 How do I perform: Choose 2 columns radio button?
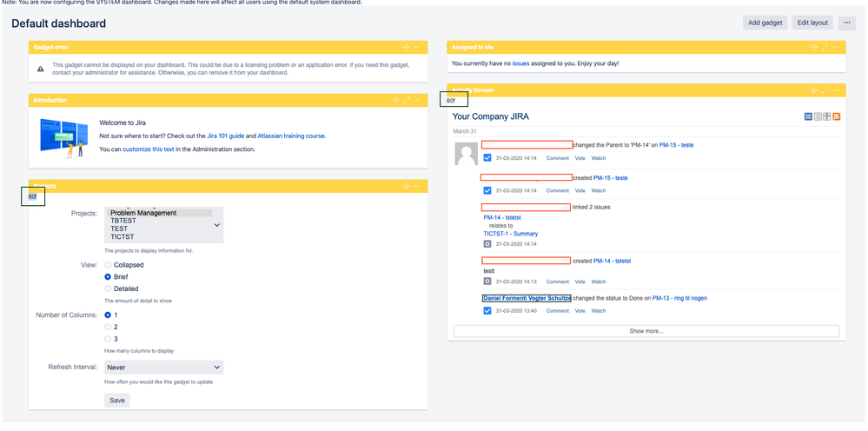point(108,327)
